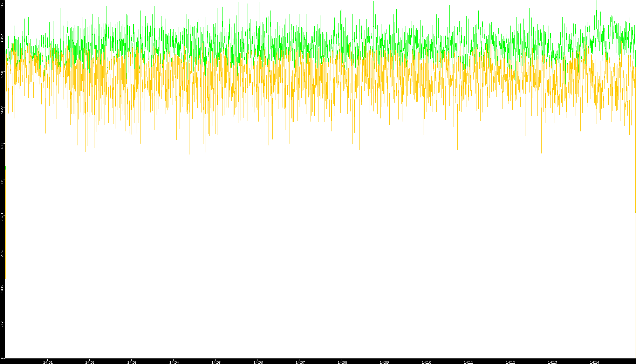Pick the 5022 label on vertical axis
The height and width of the screenshot is (364, 636).
[x=2, y=110]
